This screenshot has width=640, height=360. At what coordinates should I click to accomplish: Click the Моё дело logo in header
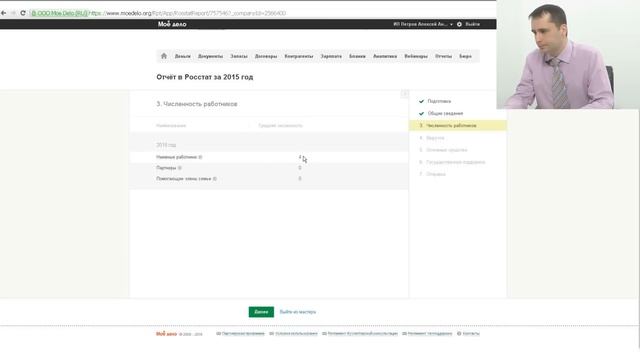point(172,24)
